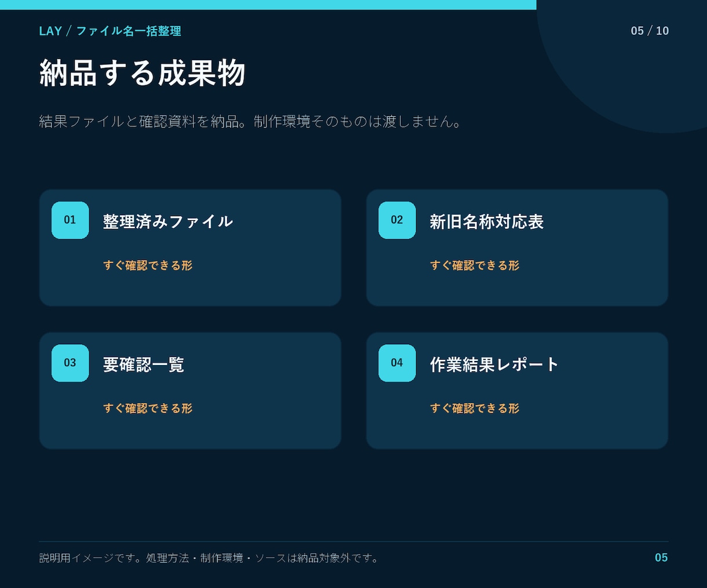Image resolution: width=707 pixels, height=588 pixels.
Task: Click the 03 number badge
Action: coord(70,363)
